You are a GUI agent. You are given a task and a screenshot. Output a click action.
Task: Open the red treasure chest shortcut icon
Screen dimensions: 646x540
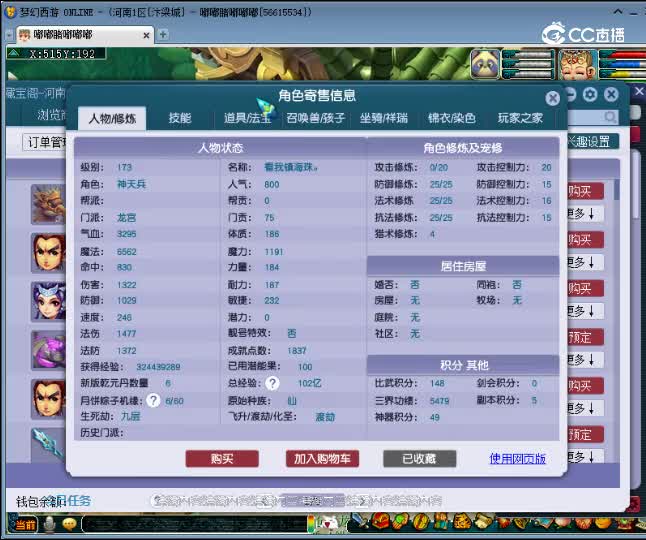[380, 521]
